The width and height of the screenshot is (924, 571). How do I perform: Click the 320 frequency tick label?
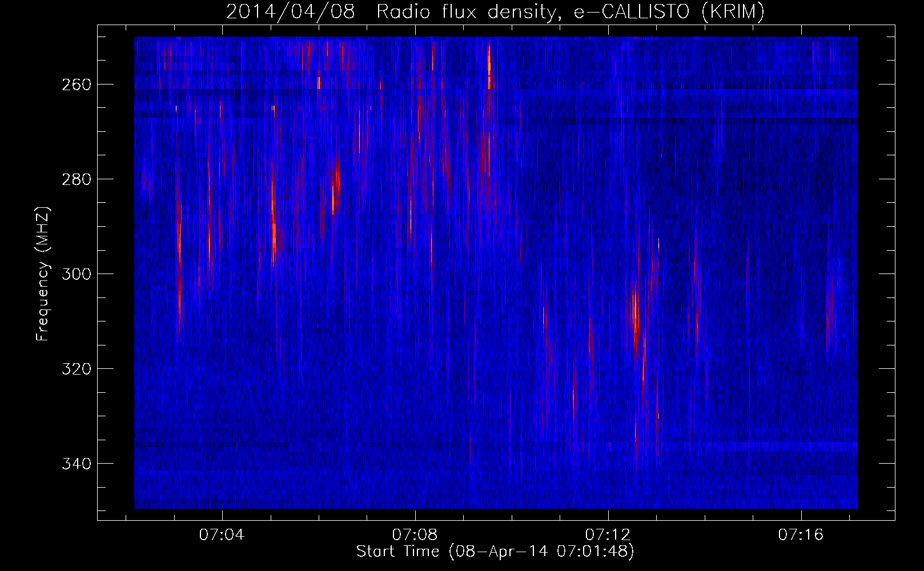pos(75,369)
